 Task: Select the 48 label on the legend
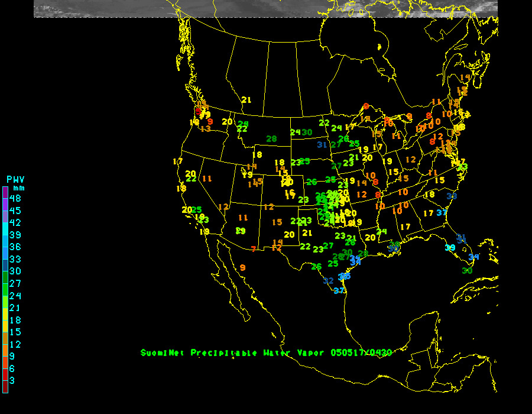click(x=15, y=198)
